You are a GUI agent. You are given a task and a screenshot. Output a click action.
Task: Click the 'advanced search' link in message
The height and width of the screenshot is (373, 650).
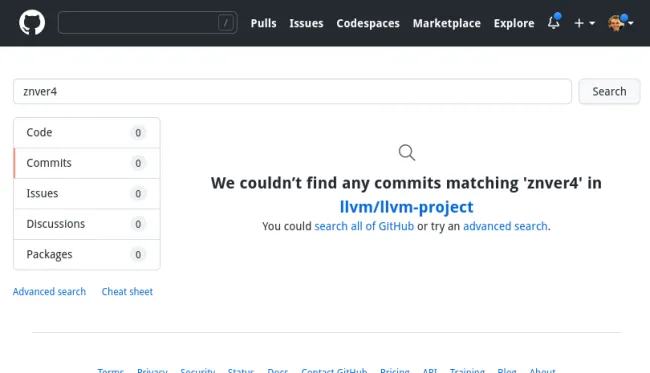[x=505, y=226]
